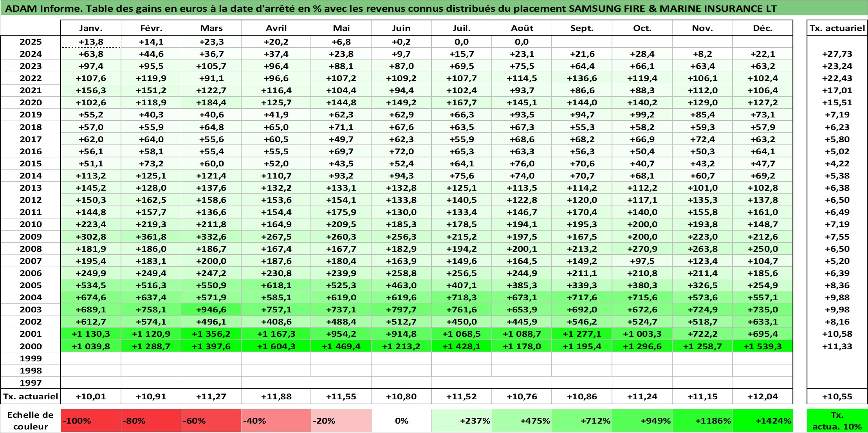Select the '-60%' red scale swatch
The image size is (868, 433).
tap(211, 421)
